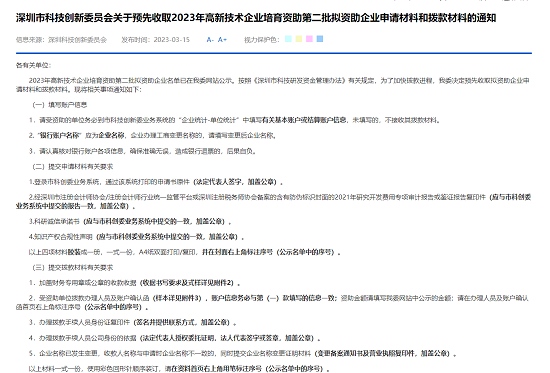Decrease font size with A- button
The image size is (550, 373).
[210, 40]
